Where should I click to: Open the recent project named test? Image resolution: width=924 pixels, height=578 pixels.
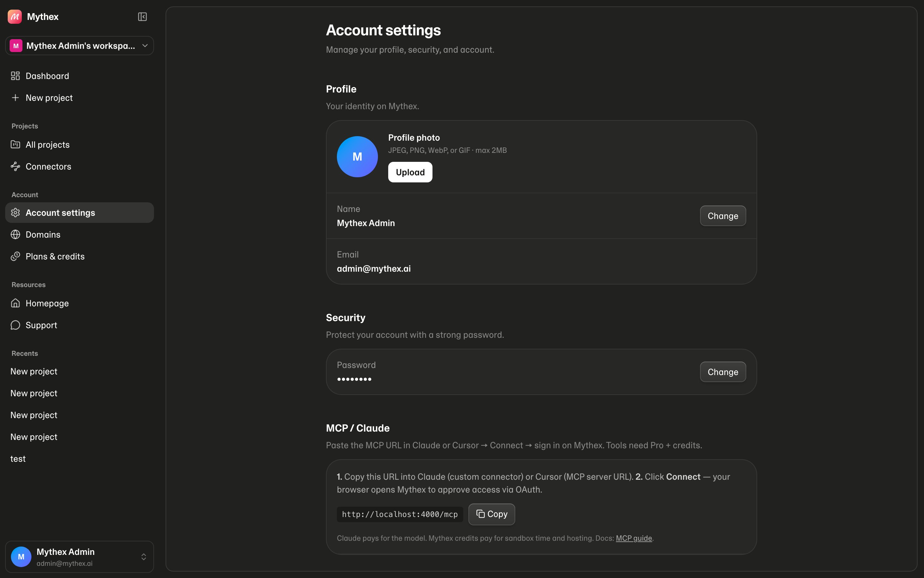coord(80,459)
